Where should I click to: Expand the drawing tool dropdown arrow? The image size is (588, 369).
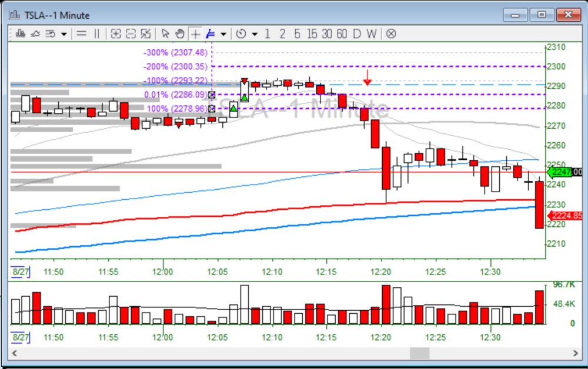(223, 34)
